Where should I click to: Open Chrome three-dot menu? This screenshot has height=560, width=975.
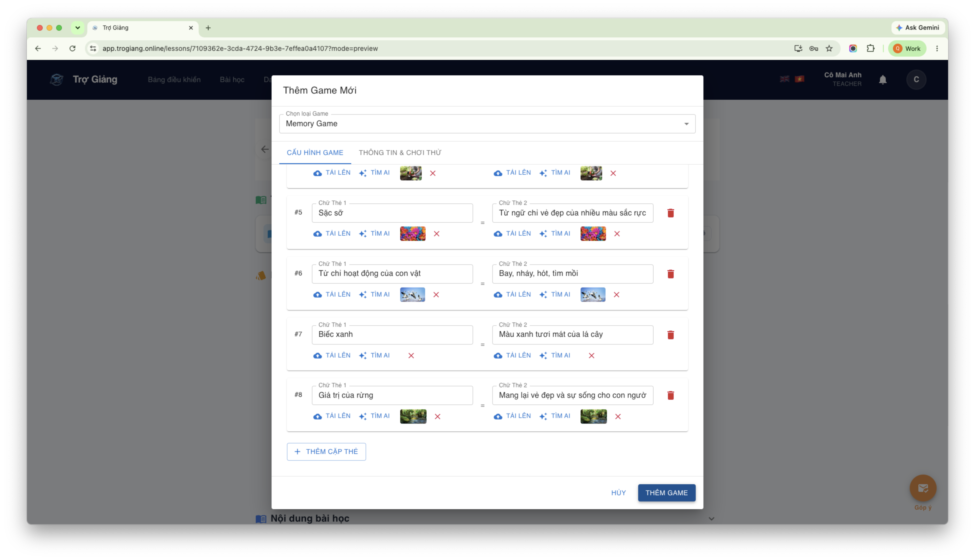(x=937, y=48)
